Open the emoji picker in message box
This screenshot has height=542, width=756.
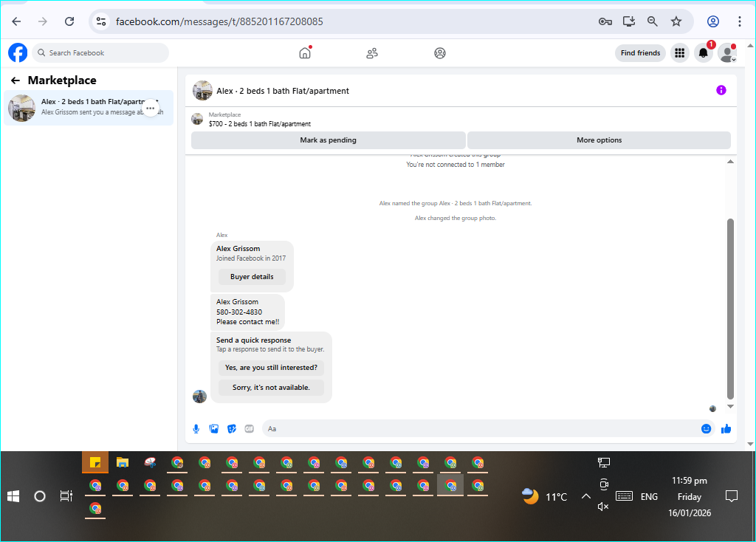tap(706, 429)
